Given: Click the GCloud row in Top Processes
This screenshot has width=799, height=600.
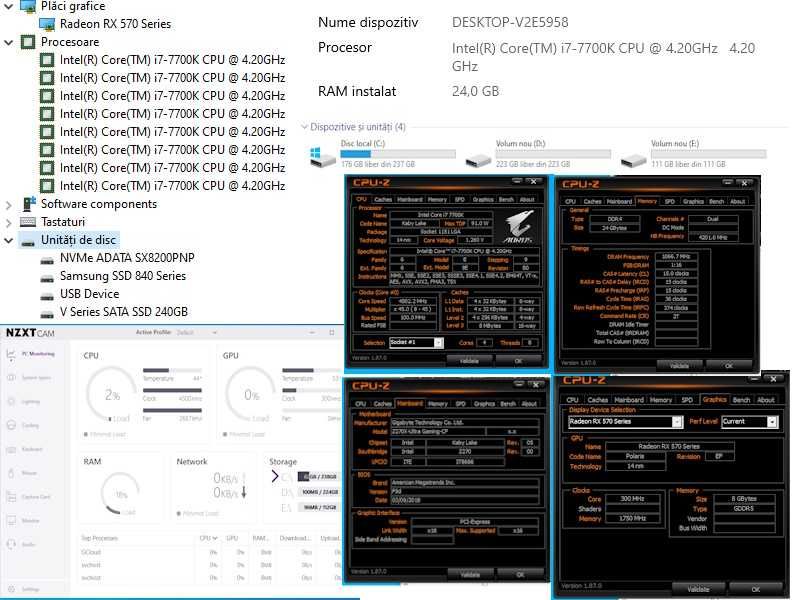Looking at the screenshot, I should click(209, 552).
